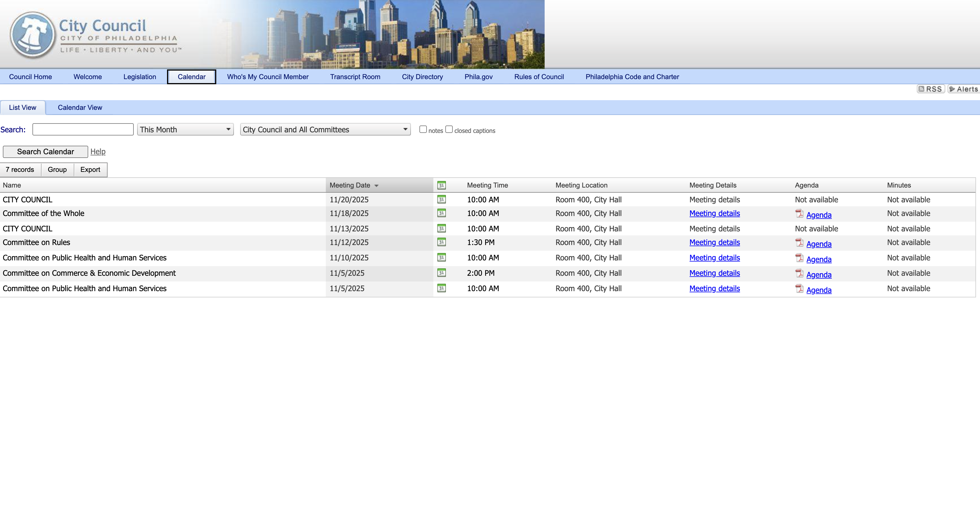The width and height of the screenshot is (980, 506).
Task: Click the Search Calendar button
Action: tap(45, 152)
